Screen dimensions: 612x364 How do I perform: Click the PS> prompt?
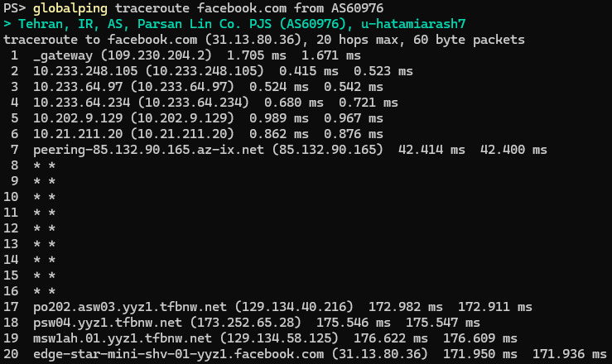point(12,8)
